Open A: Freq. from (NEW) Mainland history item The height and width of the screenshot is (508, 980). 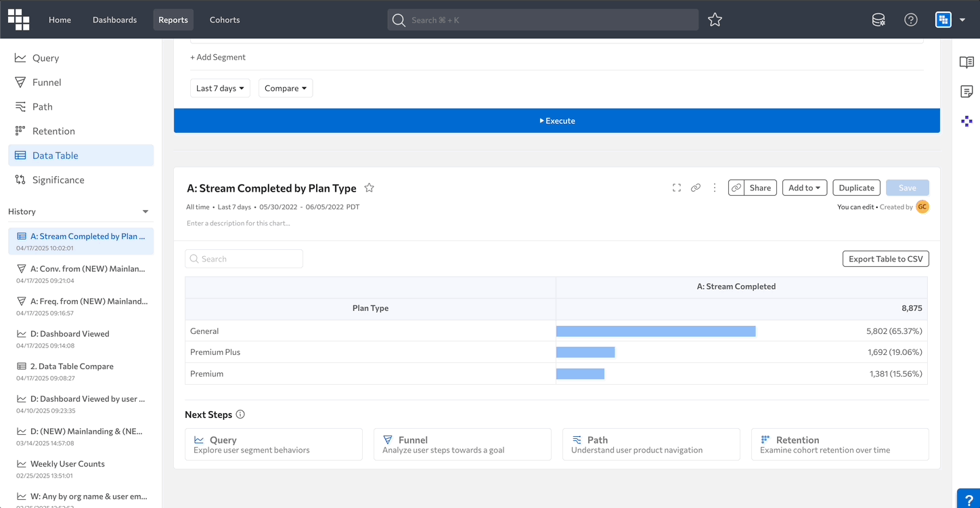click(81, 306)
